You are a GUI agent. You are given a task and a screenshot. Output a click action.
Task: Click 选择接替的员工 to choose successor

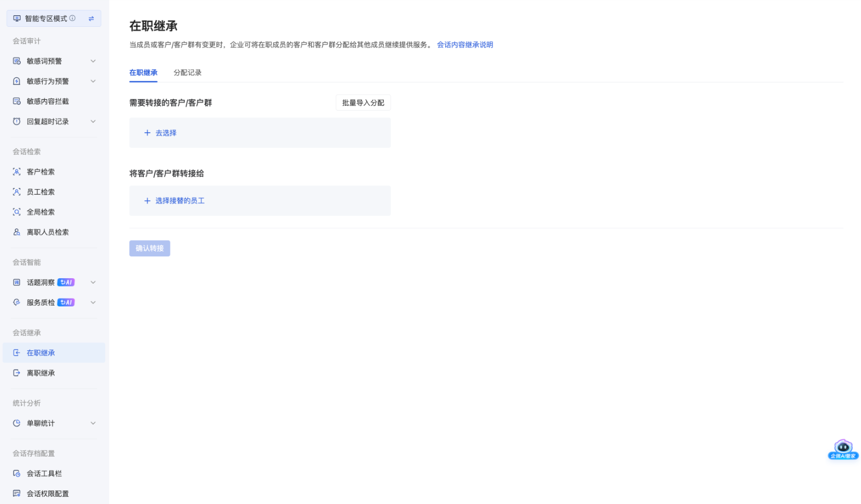[180, 201]
